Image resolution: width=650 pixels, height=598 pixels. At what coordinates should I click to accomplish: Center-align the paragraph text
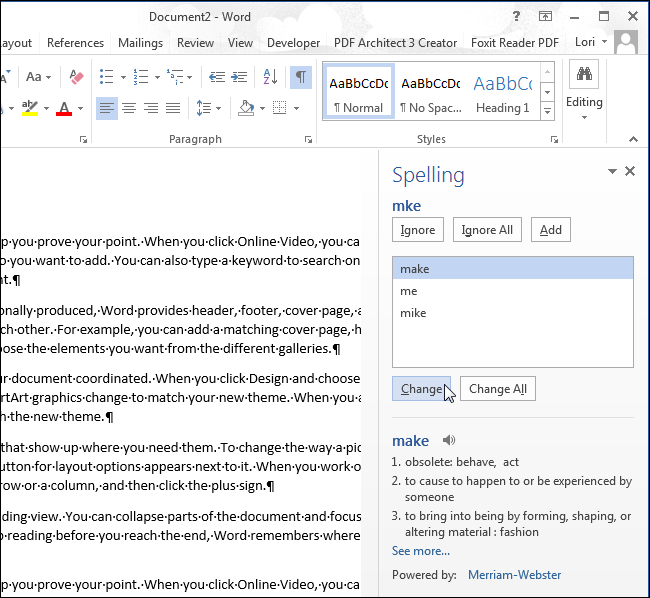click(x=129, y=108)
